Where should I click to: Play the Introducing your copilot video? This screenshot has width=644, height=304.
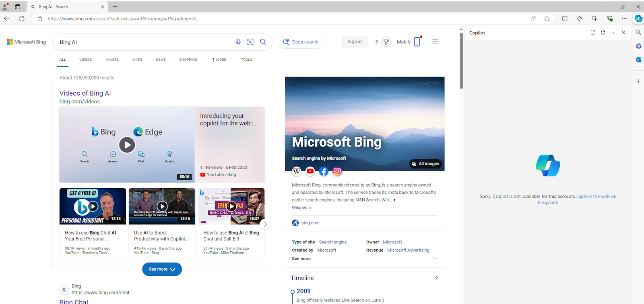(127, 145)
